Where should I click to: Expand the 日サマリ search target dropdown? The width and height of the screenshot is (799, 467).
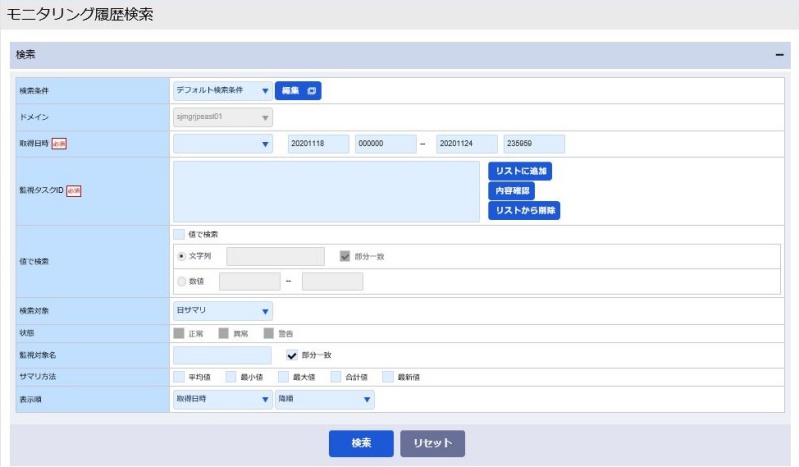click(x=223, y=310)
